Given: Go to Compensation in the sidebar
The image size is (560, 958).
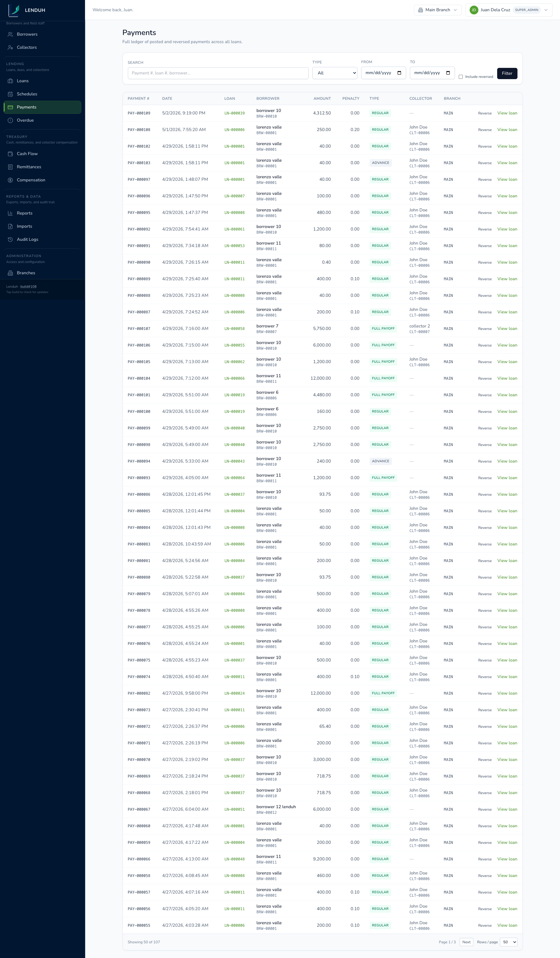Looking at the screenshot, I should [x=42, y=180].
